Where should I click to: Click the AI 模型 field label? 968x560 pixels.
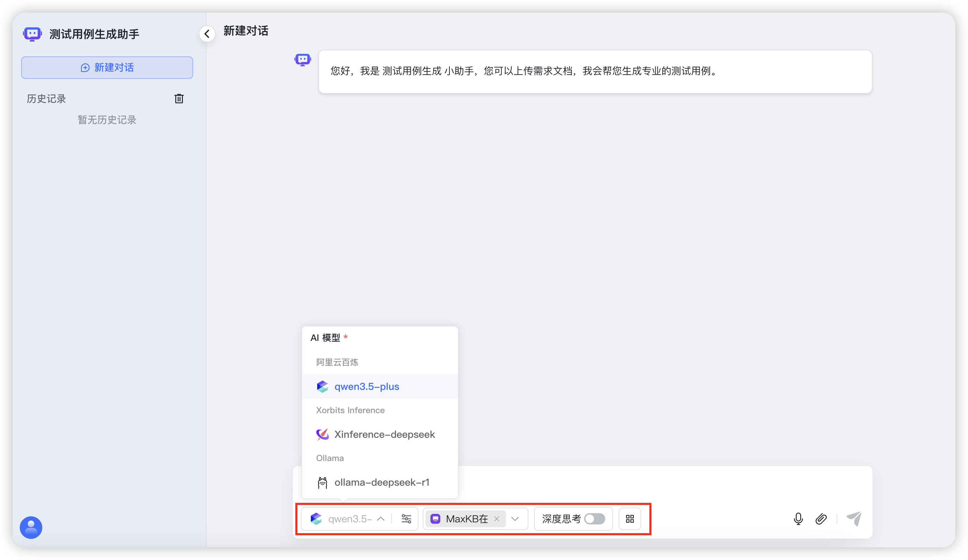[x=325, y=337]
